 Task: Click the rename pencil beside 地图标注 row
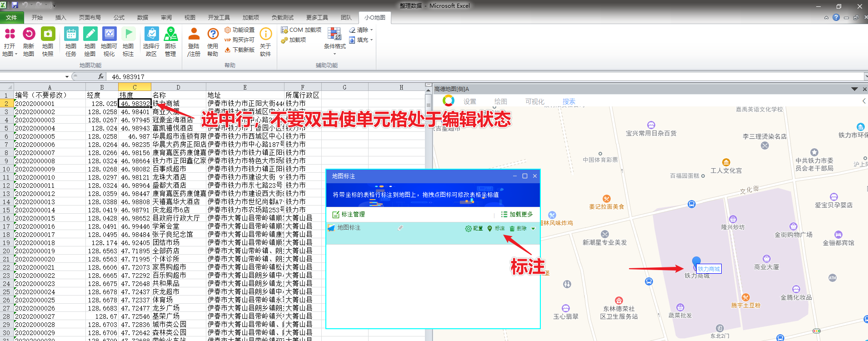(x=400, y=228)
